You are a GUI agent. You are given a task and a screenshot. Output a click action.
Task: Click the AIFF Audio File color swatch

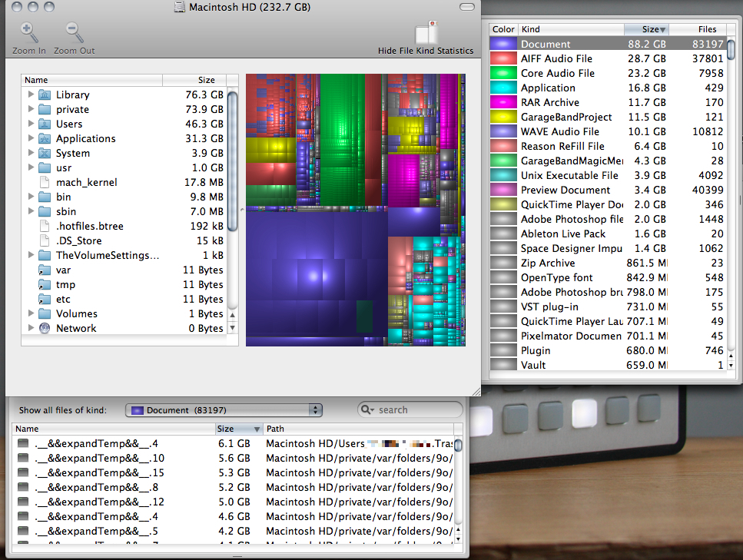tap(504, 58)
